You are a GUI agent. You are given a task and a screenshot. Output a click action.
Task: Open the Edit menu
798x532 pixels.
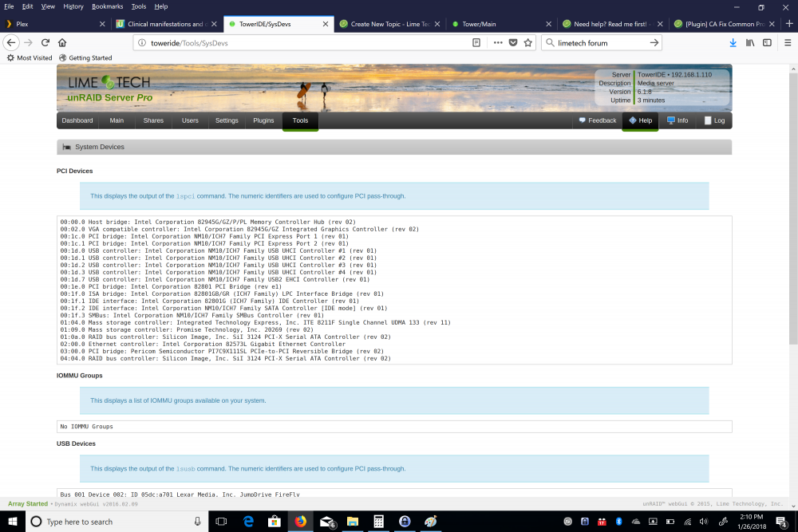27,6
